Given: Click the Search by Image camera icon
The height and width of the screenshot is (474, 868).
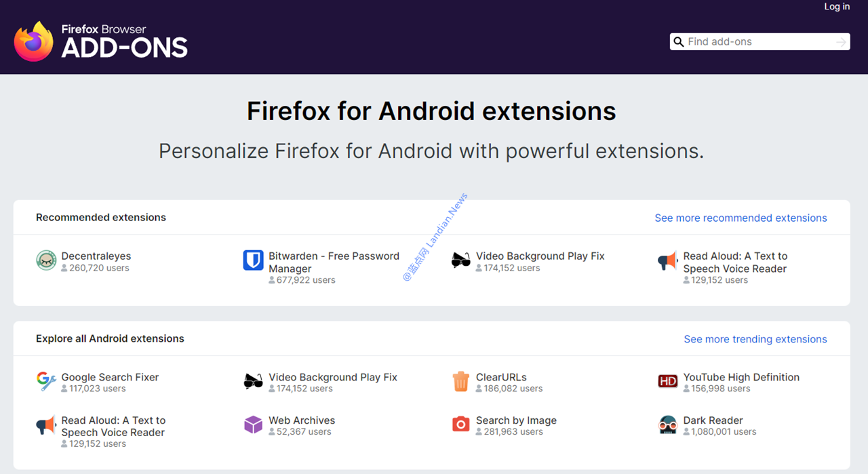Looking at the screenshot, I should tap(460, 424).
